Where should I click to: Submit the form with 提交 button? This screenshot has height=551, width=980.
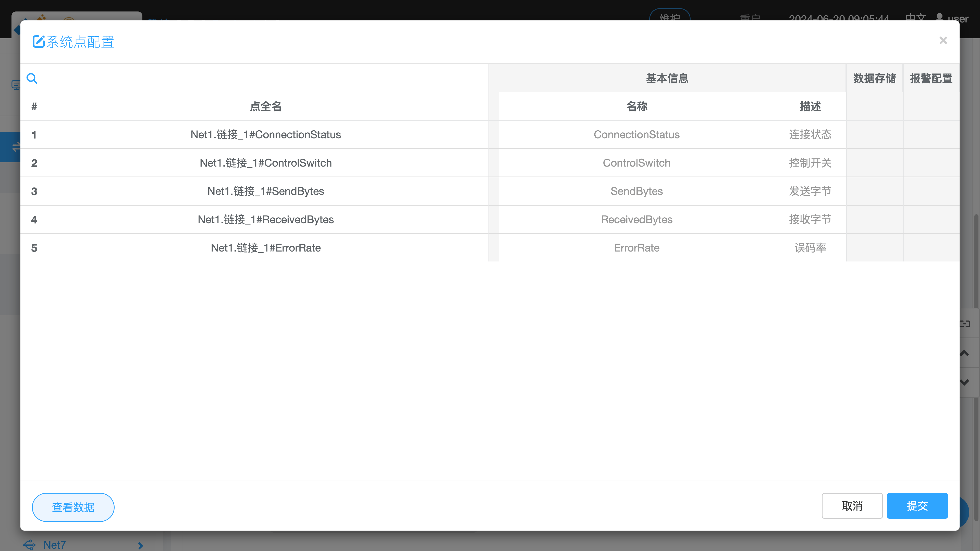[917, 505]
